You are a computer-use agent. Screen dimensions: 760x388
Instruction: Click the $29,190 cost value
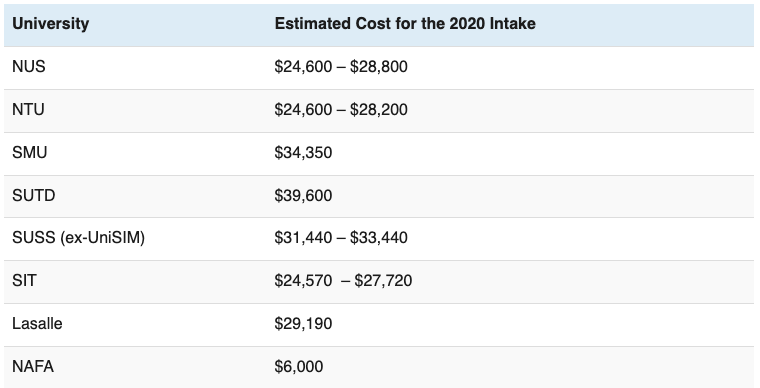point(303,324)
